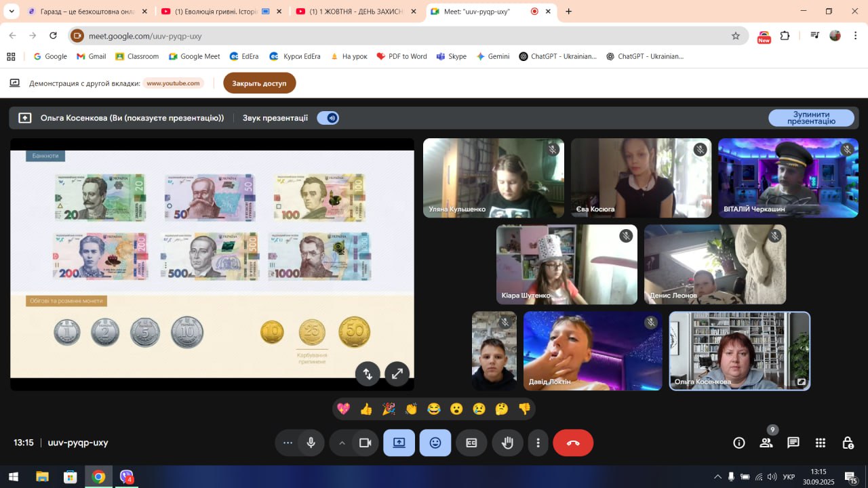Open the meeting chat panel
This screenshot has height=488, width=868.
(793, 443)
